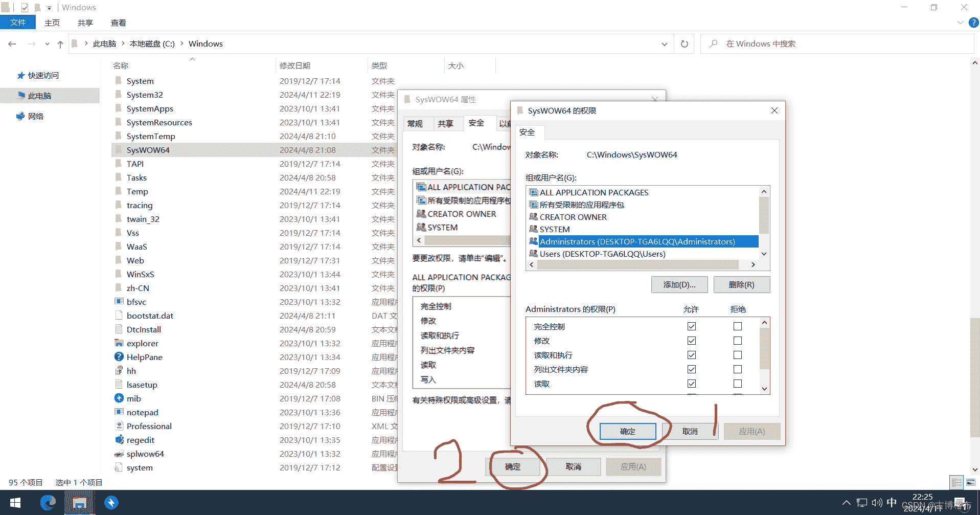Open the 查看 ribbon tab

pyautogui.click(x=118, y=23)
